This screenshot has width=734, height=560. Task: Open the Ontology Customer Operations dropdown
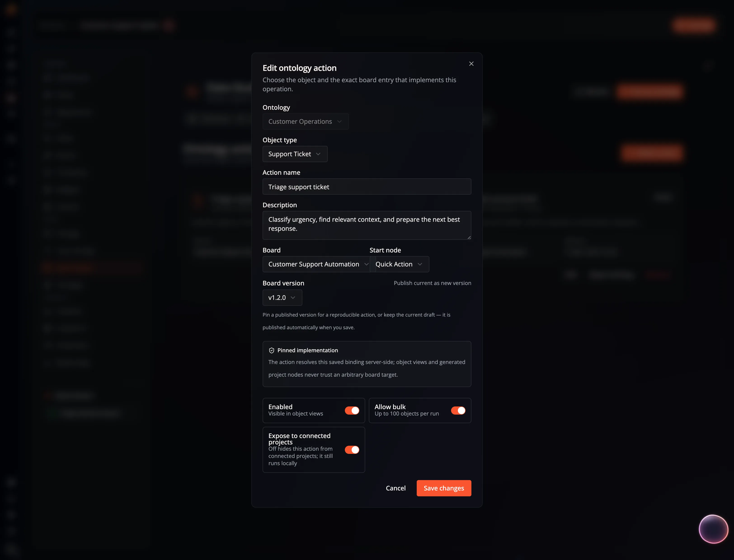tap(306, 121)
